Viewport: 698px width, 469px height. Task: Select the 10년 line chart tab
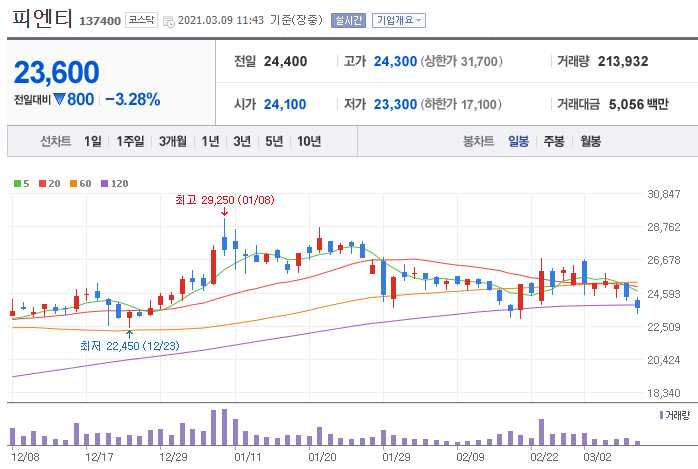[309, 142]
